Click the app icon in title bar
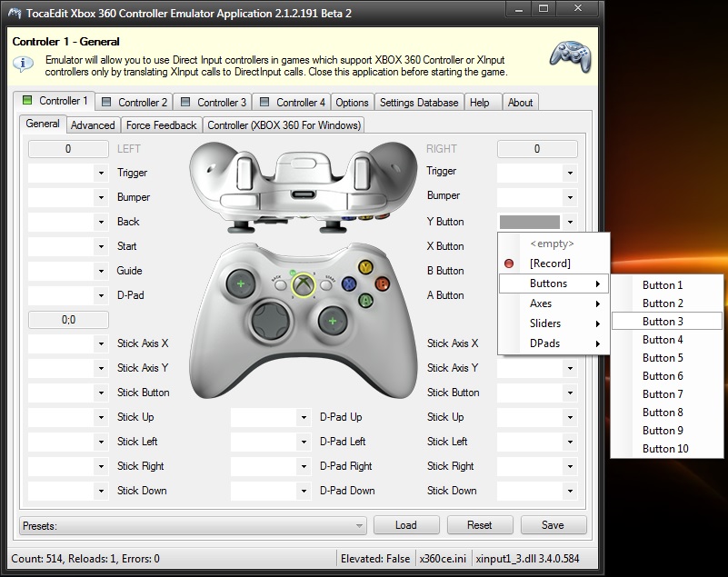Viewport: 728px width, 577px height. [x=15, y=13]
